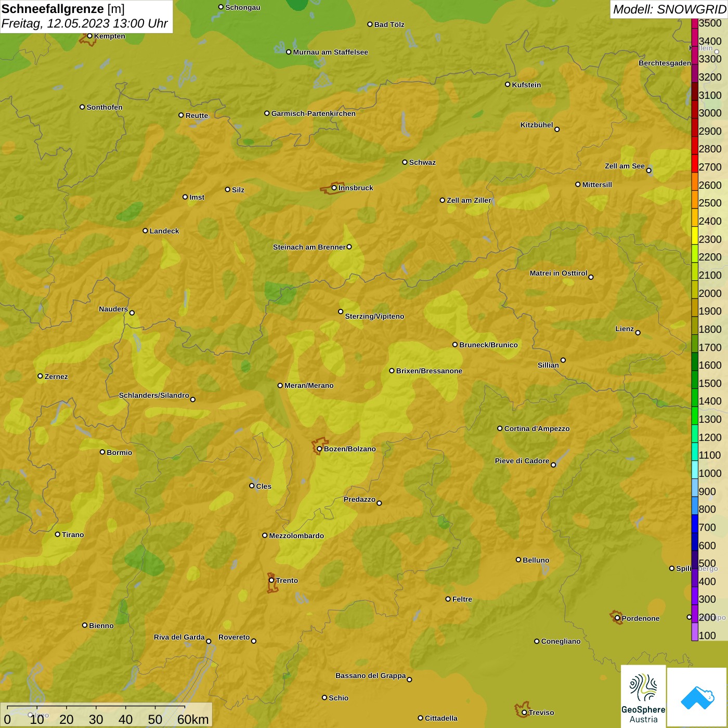
Task: Click the Cles location dot
Action: coord(252,486)
